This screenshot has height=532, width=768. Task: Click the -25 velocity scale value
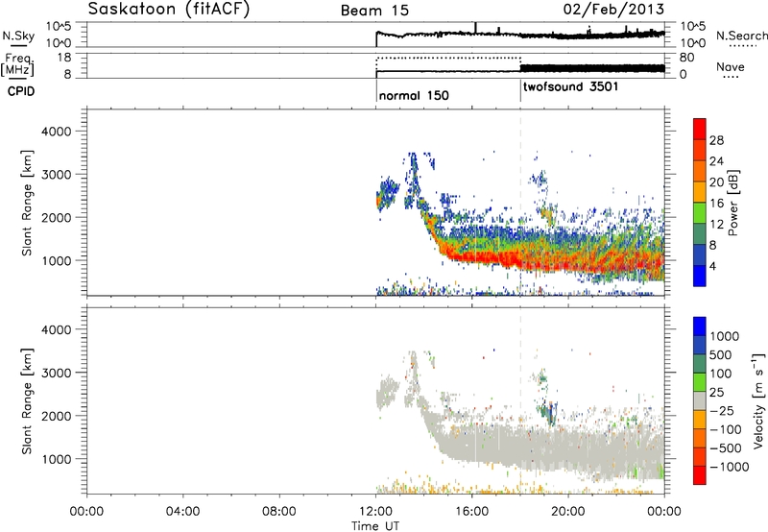pos(722,410)
